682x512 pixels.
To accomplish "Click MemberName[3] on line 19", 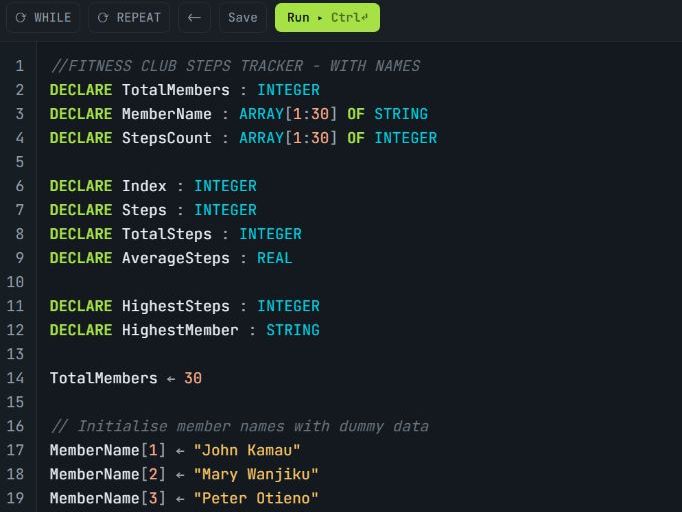I will [108, 498].
